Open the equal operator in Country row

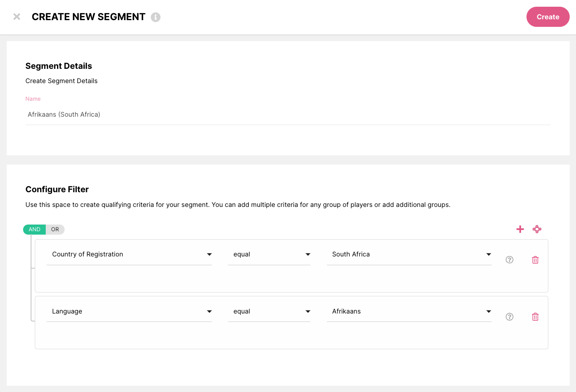pos(269,254)
